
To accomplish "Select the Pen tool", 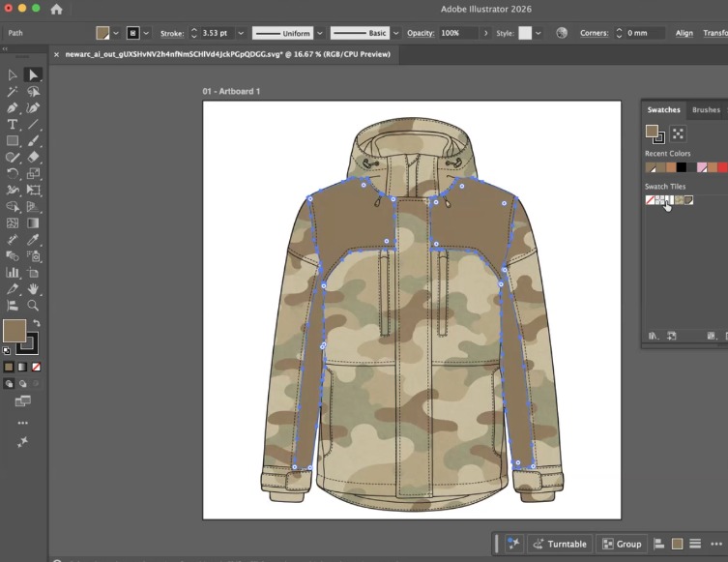I will (13, 107).
